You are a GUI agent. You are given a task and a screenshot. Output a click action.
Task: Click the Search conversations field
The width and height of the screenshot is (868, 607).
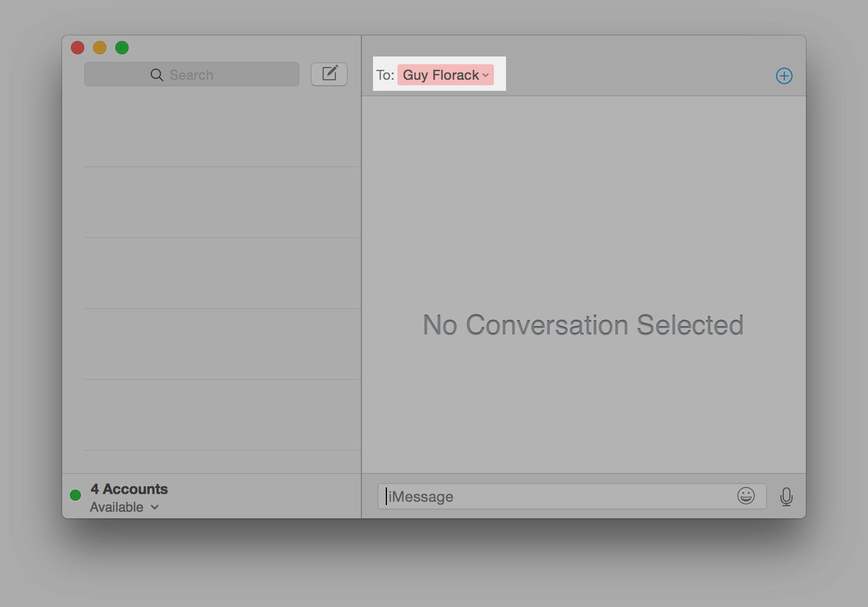point(191,74)
